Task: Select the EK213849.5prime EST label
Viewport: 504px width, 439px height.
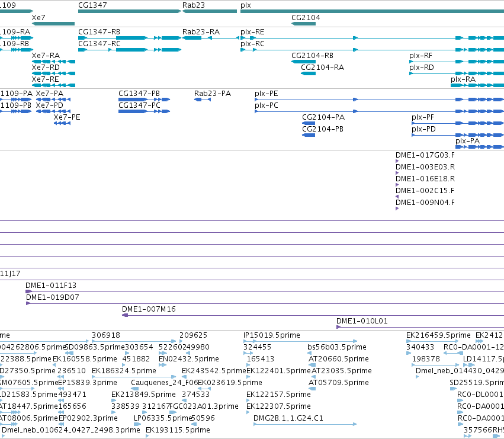Action: pyautogui.click(x=143, y=395)
